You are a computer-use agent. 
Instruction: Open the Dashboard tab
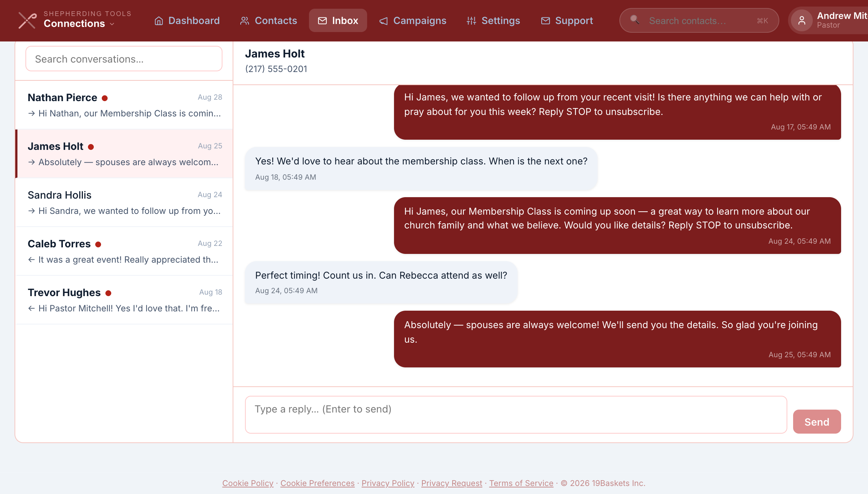coord(187,20)
